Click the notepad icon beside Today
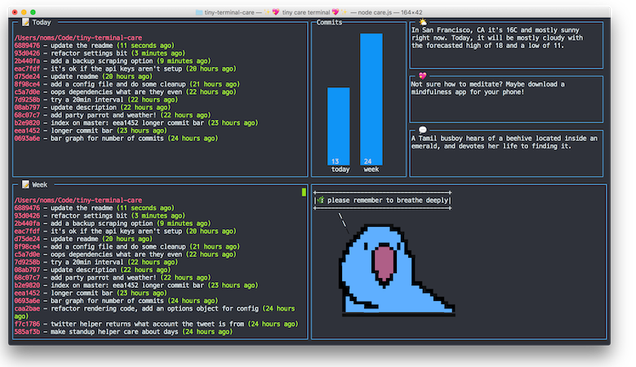 tap(26, 22)
